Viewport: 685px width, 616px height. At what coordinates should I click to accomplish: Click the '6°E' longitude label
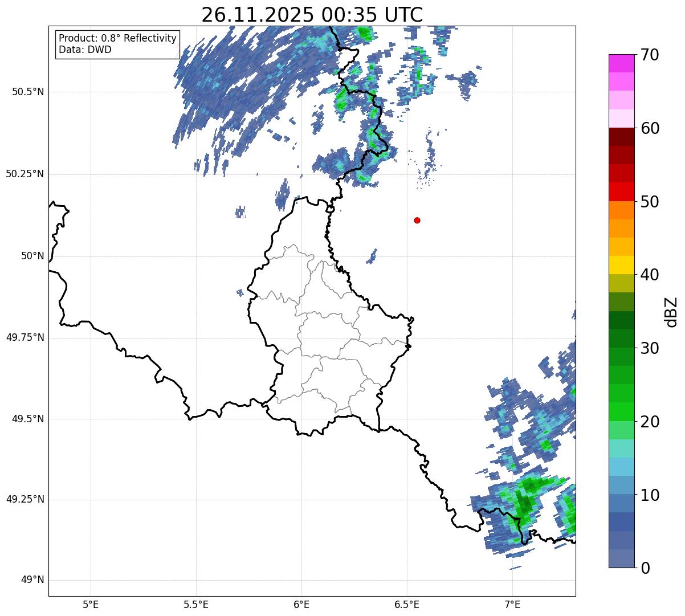point(301,604)
